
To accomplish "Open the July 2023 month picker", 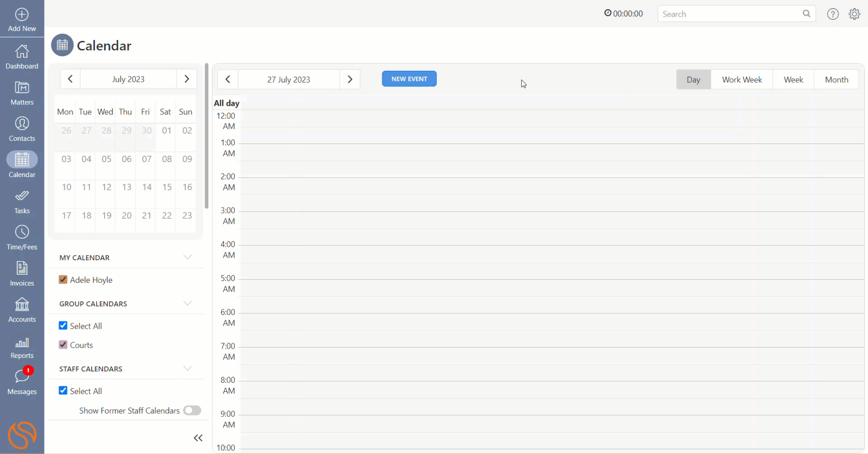I will click(x=128, y=79).
